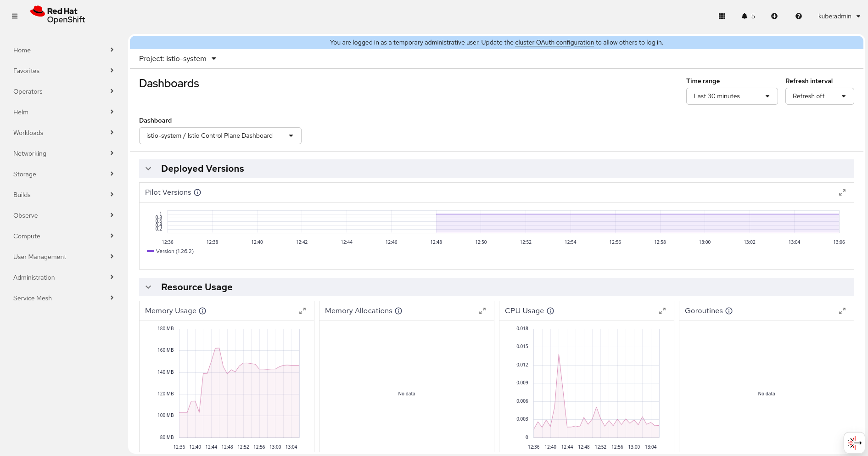Expand the Observe navigation menu

coord(63,215)
